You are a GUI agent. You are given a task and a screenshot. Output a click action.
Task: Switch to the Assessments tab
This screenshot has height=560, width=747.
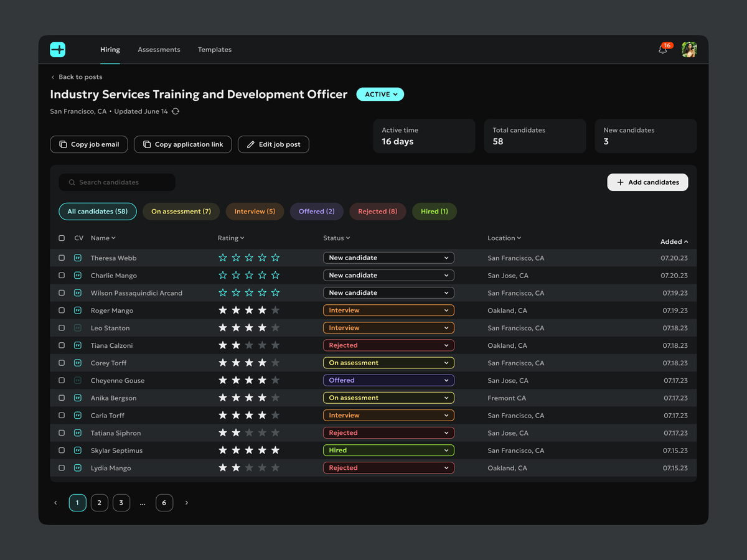(159, 50)
